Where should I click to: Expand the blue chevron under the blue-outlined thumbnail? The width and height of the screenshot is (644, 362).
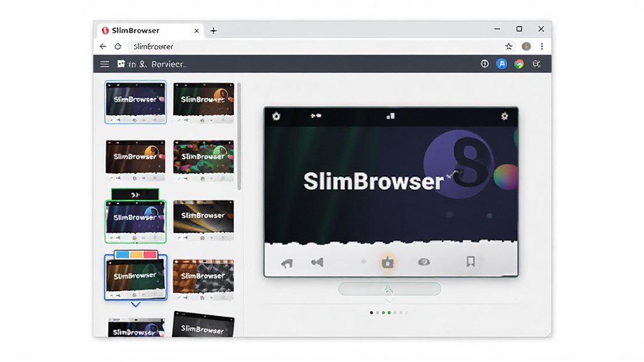[x=136, y=305]
